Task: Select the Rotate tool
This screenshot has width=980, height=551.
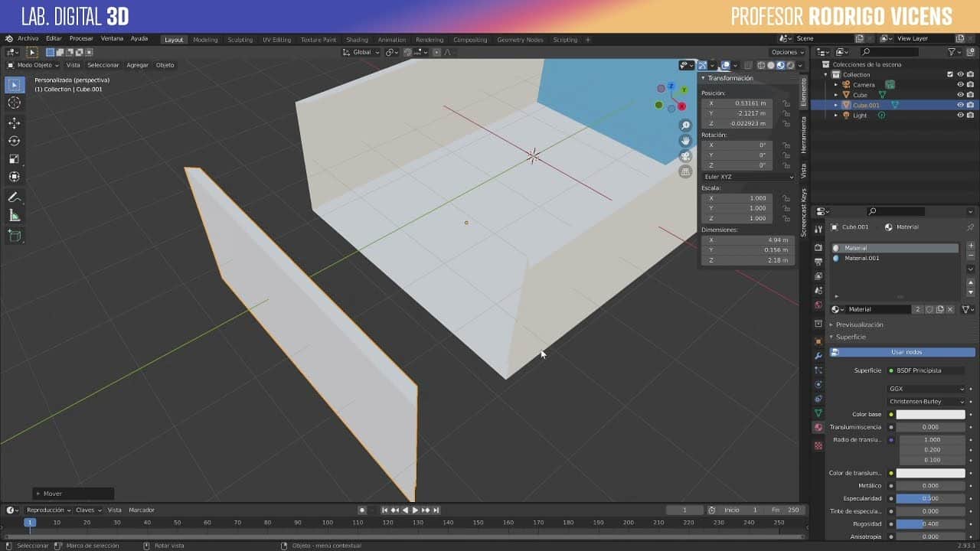Action: pyautogui.click(x=14, y=141)
